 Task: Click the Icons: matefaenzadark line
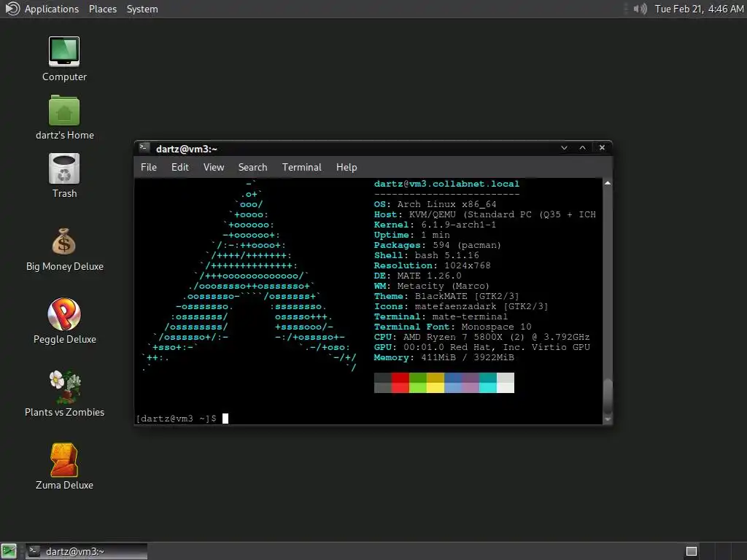point(461,307)
